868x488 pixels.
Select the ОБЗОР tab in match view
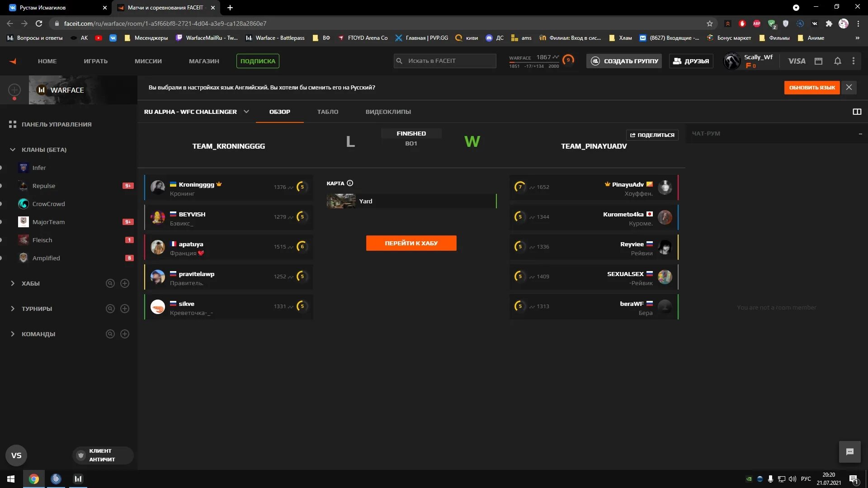pos(279,112)
